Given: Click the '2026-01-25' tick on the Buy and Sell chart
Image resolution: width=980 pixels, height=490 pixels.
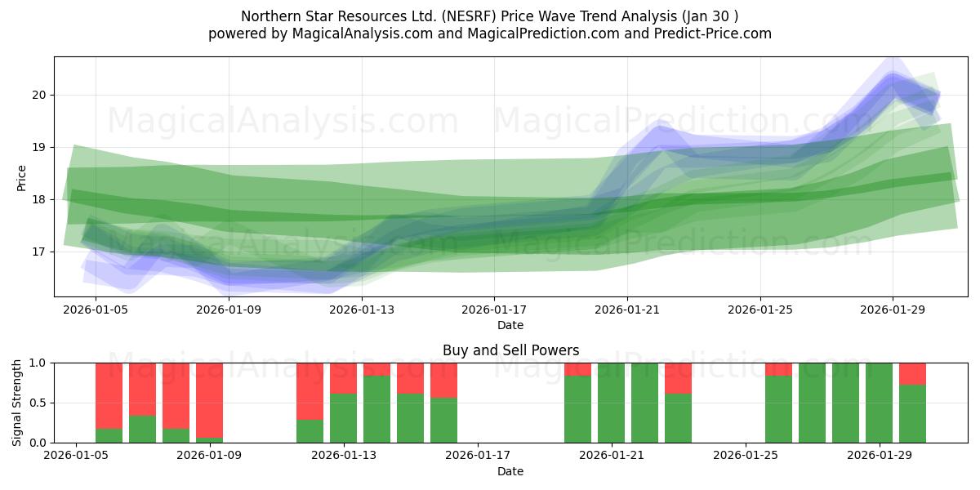Looking at the screenshot, I should (746, 456).
